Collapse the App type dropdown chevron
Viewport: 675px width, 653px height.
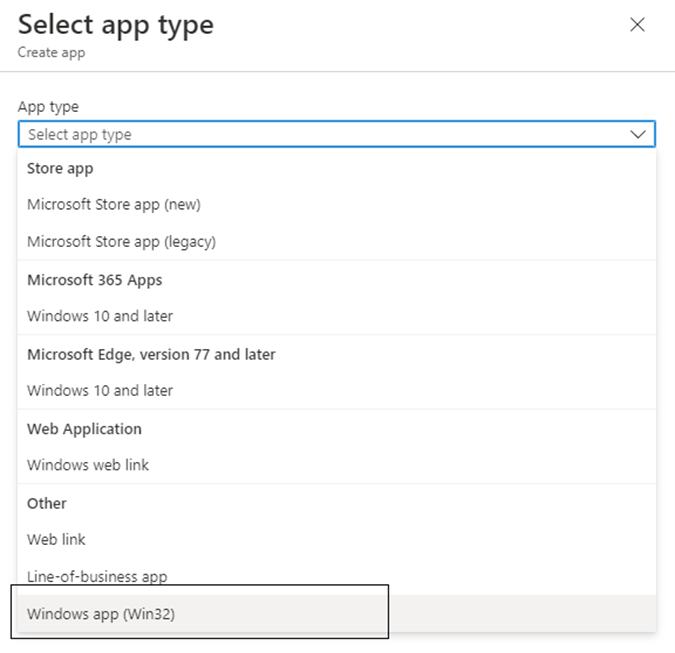[638, 134]
